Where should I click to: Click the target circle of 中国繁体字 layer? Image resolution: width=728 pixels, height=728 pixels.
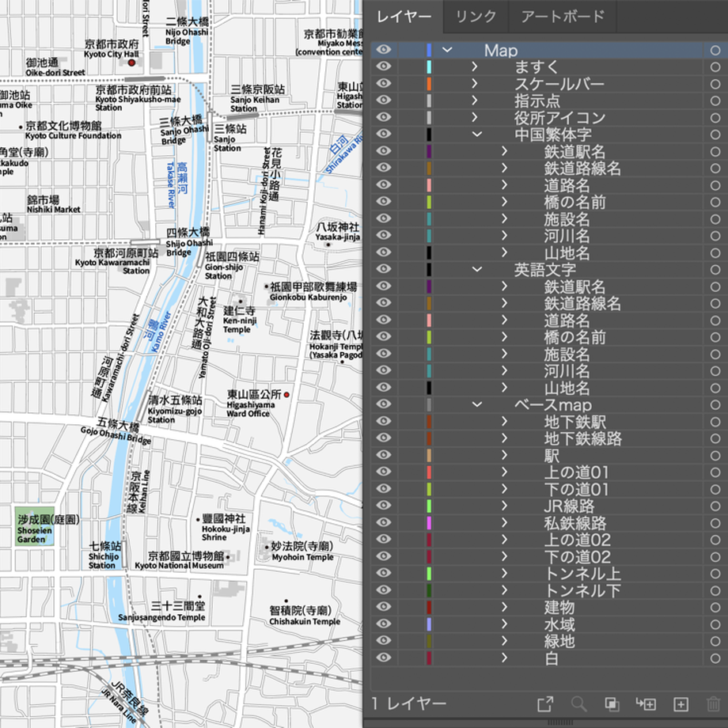tap(715, 135)
